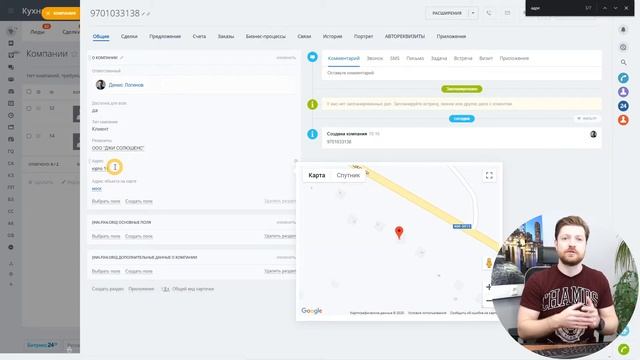The width and height of the screenshot is (640, 360).
Task: Select the checkbox of company row 14
Action: [x=29, y=136]
